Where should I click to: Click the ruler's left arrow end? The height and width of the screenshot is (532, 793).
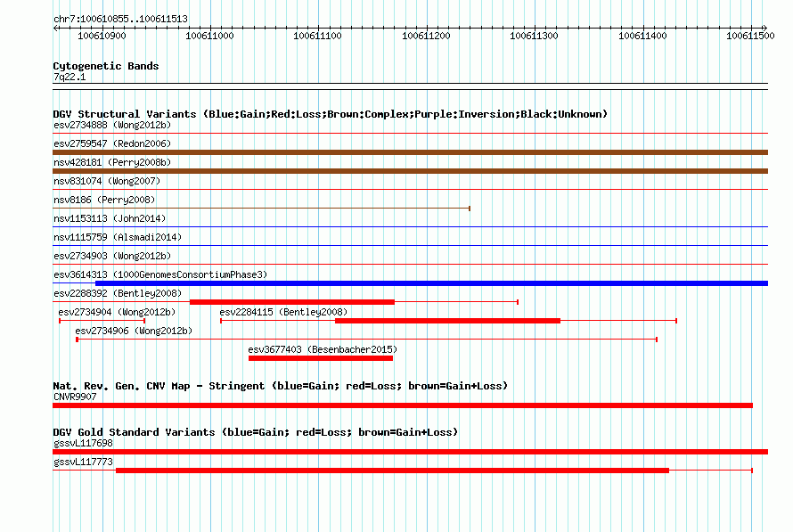pyautogui.click(x=55, y=28)
